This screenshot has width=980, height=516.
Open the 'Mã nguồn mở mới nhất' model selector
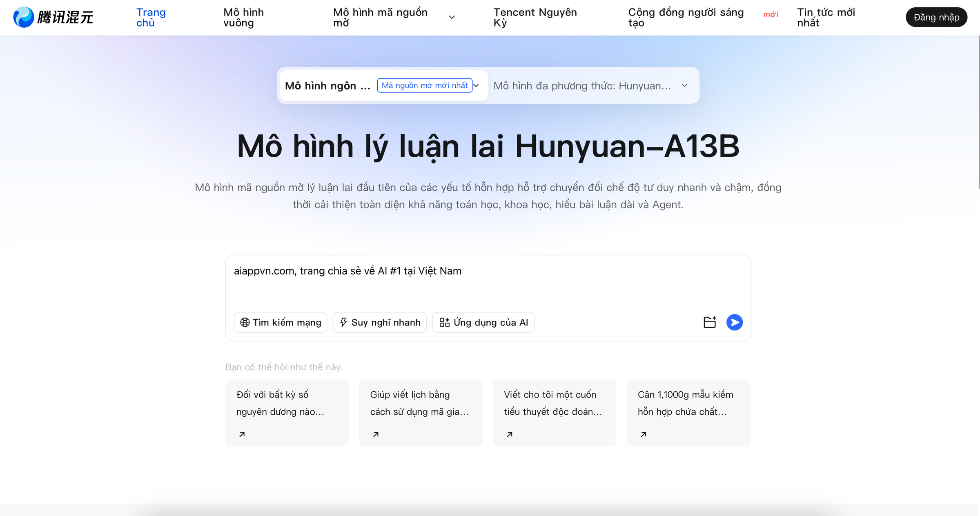pos(425,85)
